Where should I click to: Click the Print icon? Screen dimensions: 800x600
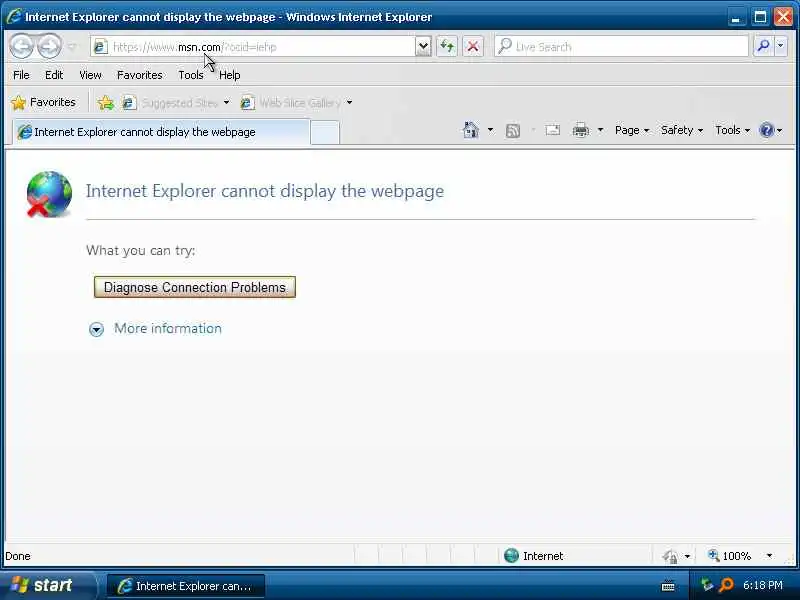581,130
